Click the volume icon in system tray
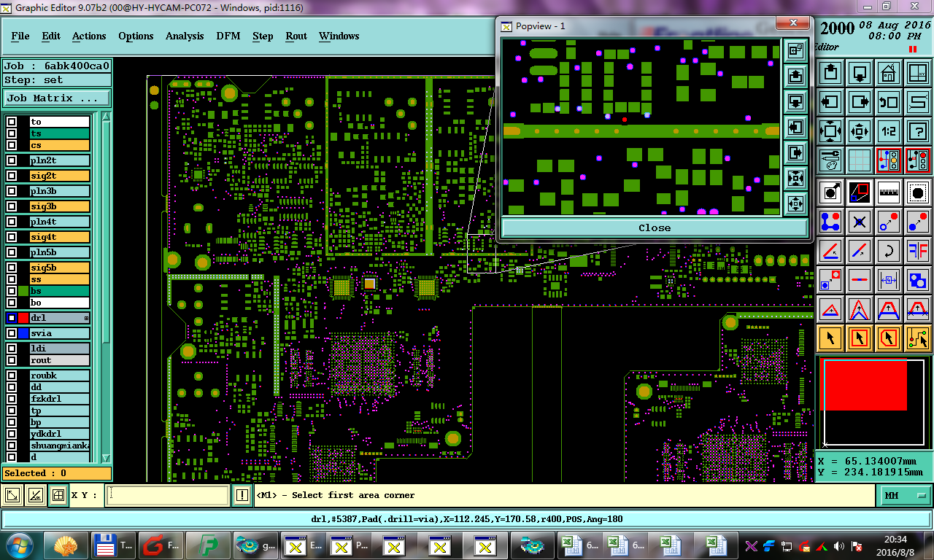Screen dimensions: 934x560 [x=838, y=546]
